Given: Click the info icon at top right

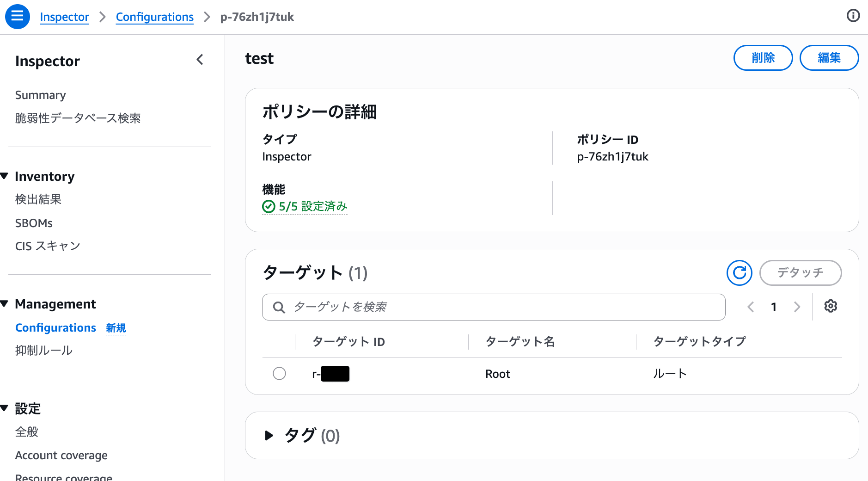Looking at the screenshot, I should 853,16.
